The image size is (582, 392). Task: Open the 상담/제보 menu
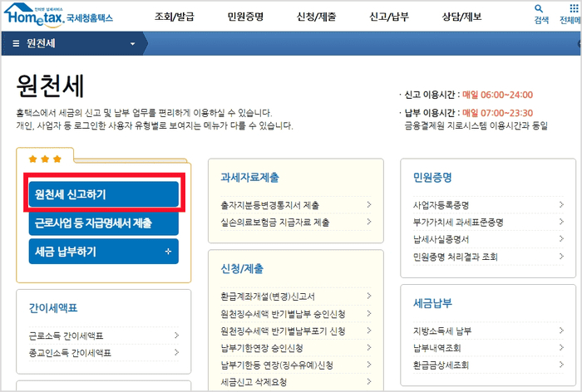pyautogui.click(x=461, y=17)
